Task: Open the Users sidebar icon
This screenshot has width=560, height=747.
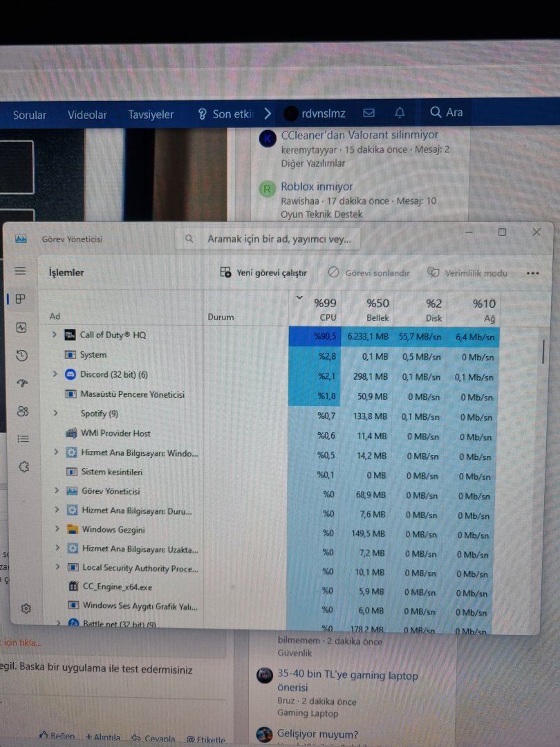Action: tap(23, 411)
